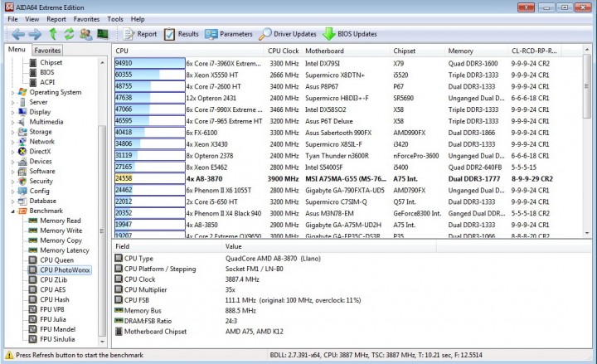Viewport: 597px width, 364px height.
Task: Open the CPU ZLib benchmark
Action: coord(53,280)
